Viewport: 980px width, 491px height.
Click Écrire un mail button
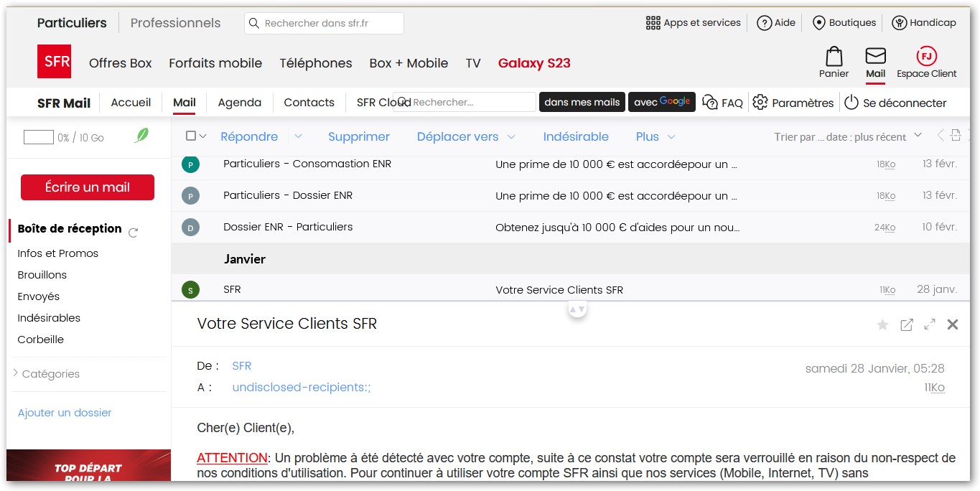tap(88, 187)
